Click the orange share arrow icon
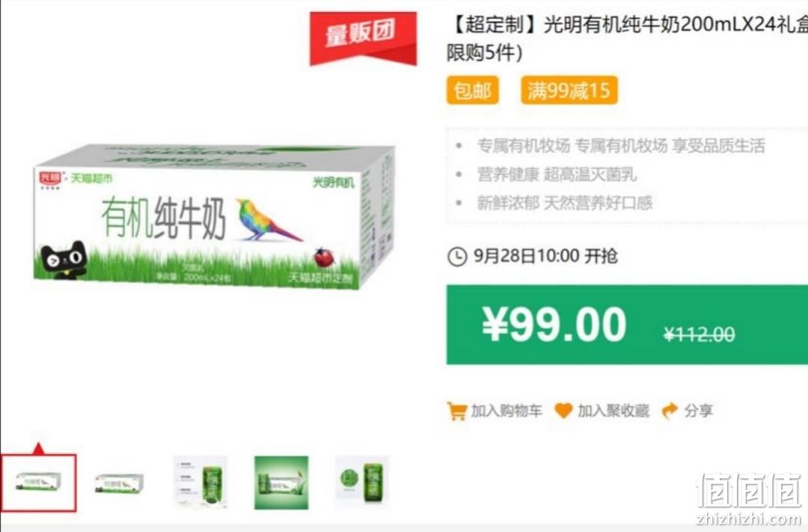 point(670,411)
